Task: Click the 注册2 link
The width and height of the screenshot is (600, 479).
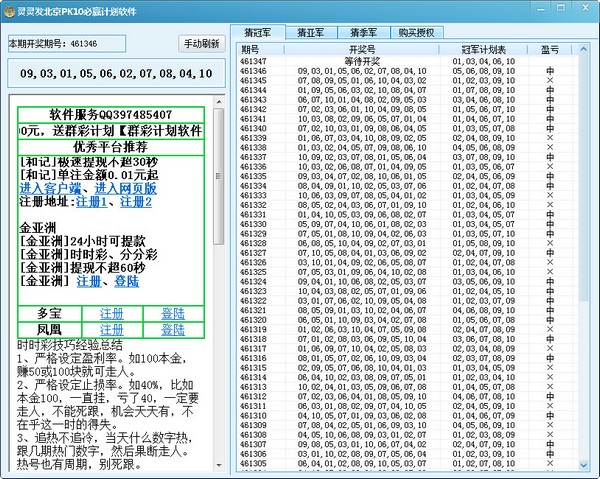Action: click(x=136, y=202)
